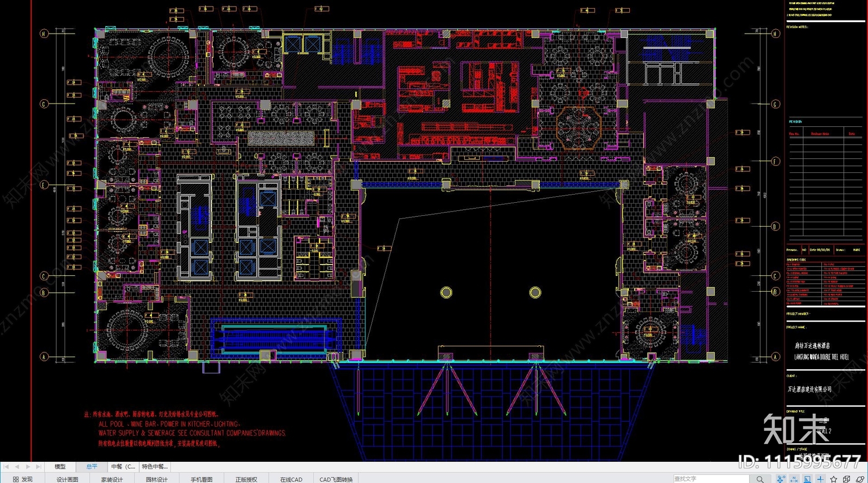Open CAD飞图转换 converter
Screen dimensions: 868x483
(336, 479)
